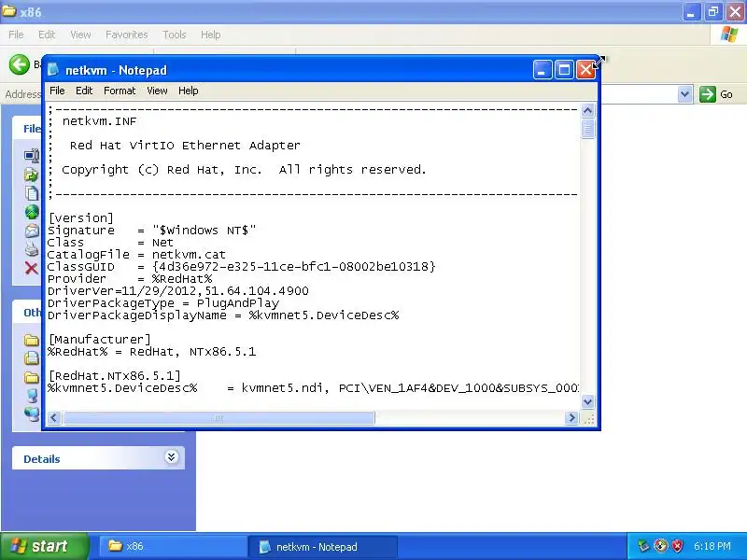Open the Explorer View menu in x86 window
Screen dimensions: 747x560
(80, 35)
